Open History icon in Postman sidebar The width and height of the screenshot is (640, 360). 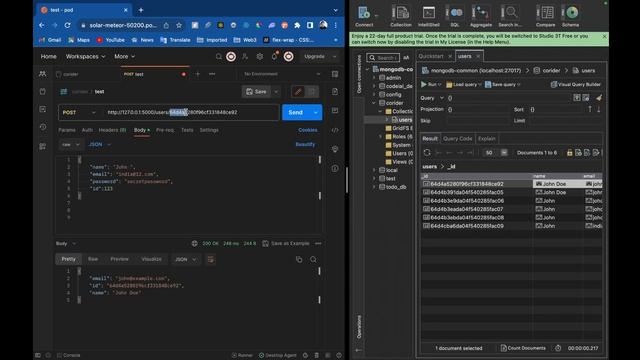click(x=42, y=127)
